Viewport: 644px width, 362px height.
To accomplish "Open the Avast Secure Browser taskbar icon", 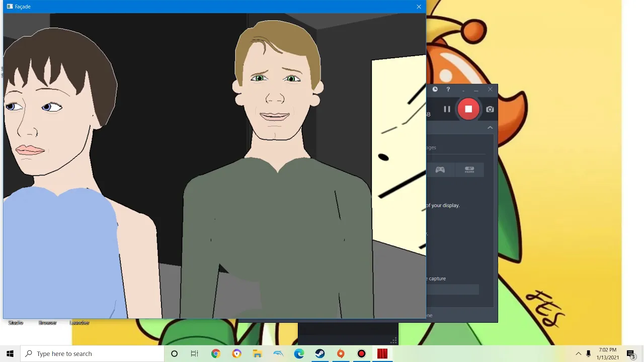I will point(237,354).
